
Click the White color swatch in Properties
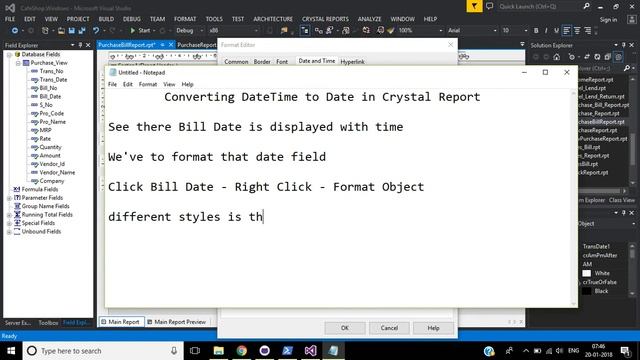click(587, 273)
